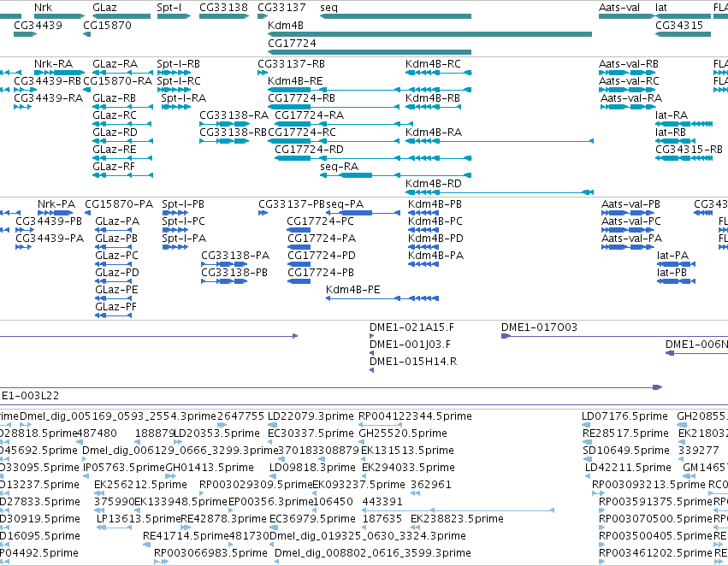Open transcript 'CG15870-RA'
The height and width of the screenshot is (566, 728).
pos(117,81)
